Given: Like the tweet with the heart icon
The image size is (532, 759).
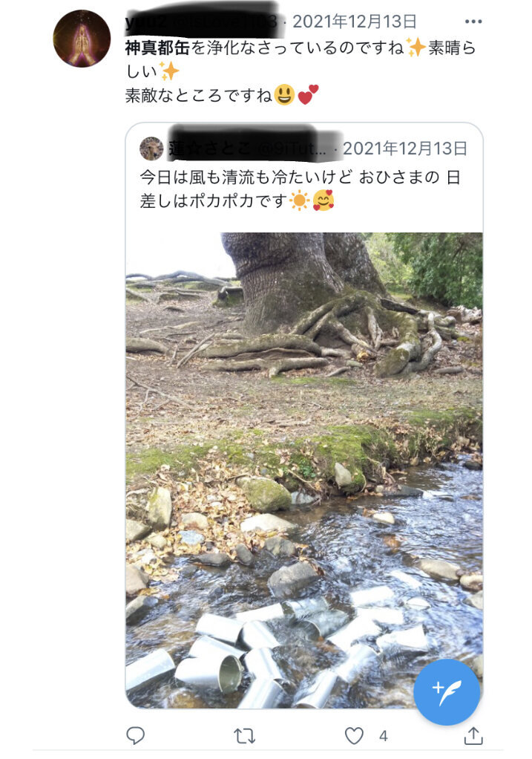Looking at the screenshot, I should [354, 736].
